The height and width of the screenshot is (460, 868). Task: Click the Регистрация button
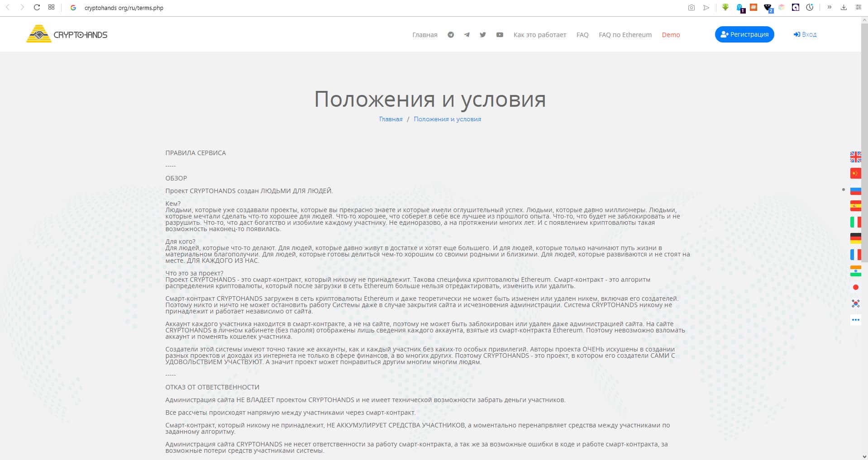coord(744,34)
